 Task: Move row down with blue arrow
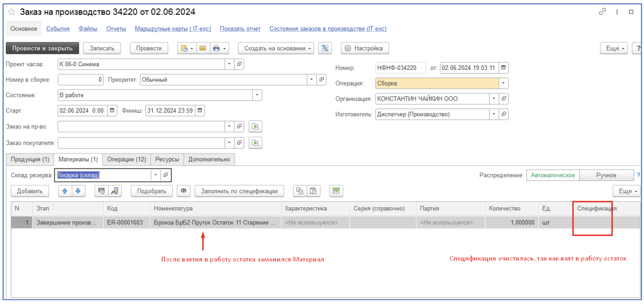coord(78,191)
